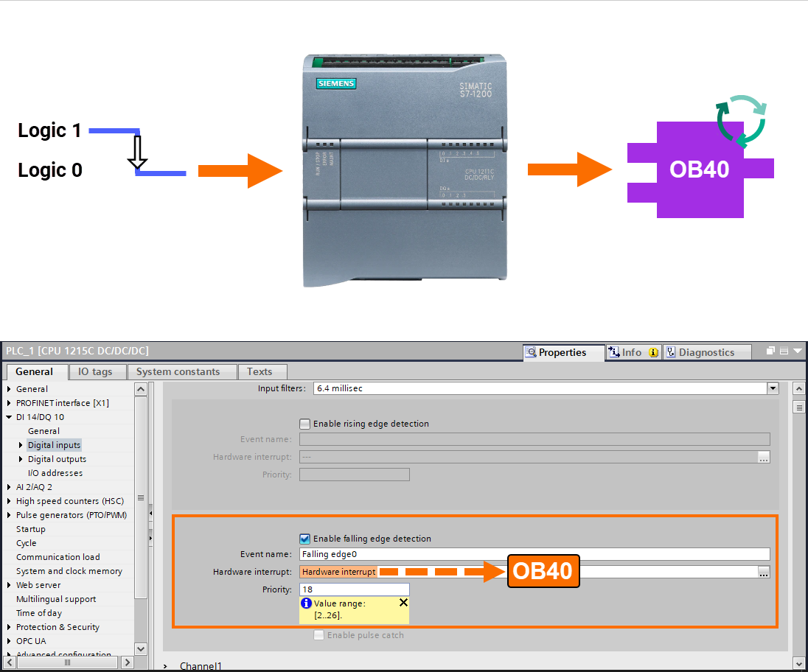Open the Input filters dropdown
Image resolution: width=808 pixels, height=672 pixels.
tap(773, 388)
